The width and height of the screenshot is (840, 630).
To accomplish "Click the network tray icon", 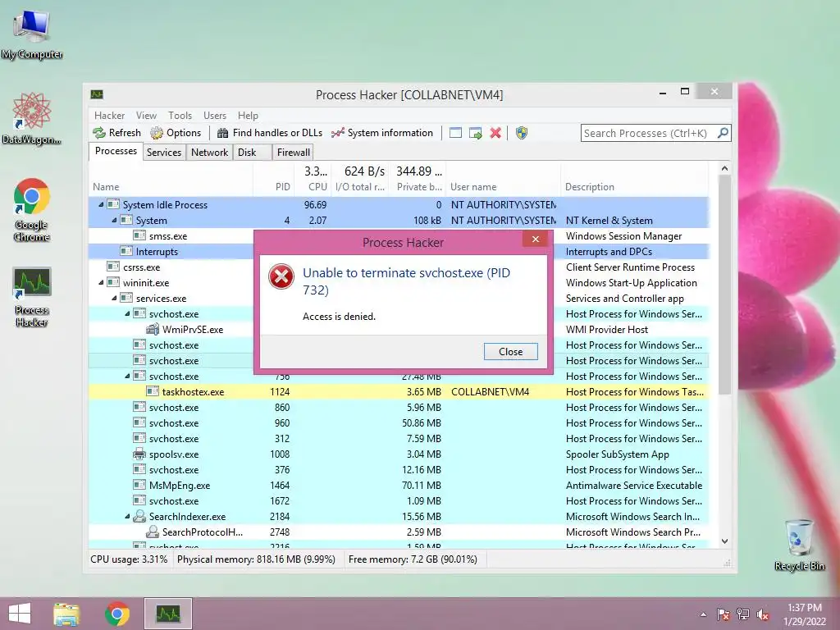I will click(x=743, y=614).
